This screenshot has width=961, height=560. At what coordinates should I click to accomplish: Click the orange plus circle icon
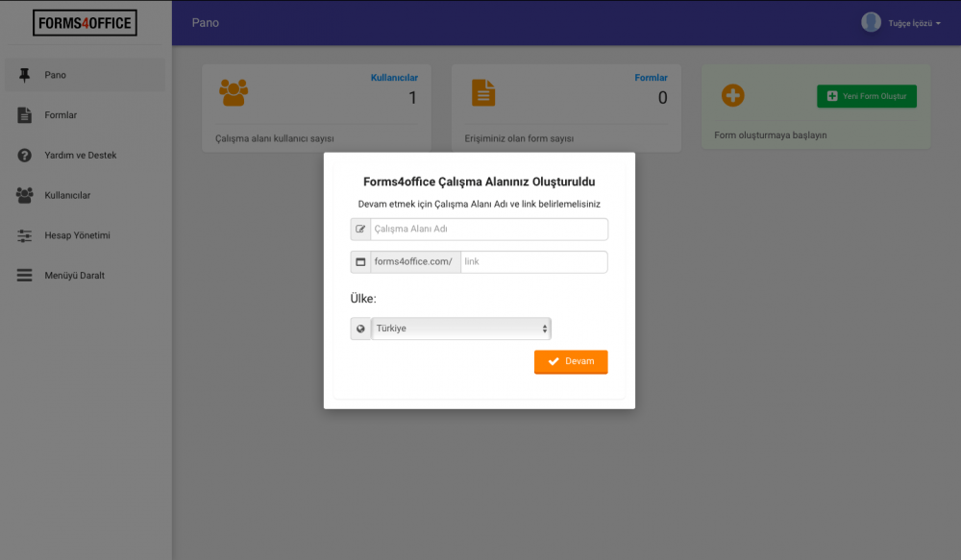click(x=733, y=96)
